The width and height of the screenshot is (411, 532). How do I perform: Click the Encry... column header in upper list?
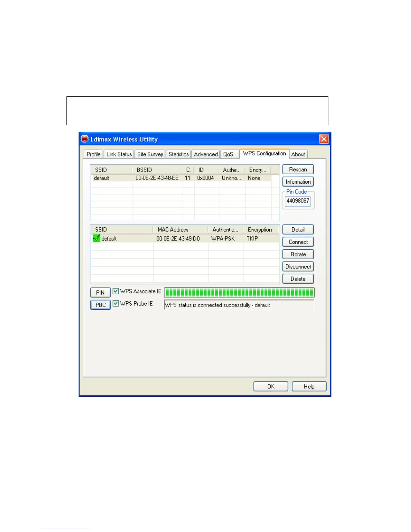258,170
